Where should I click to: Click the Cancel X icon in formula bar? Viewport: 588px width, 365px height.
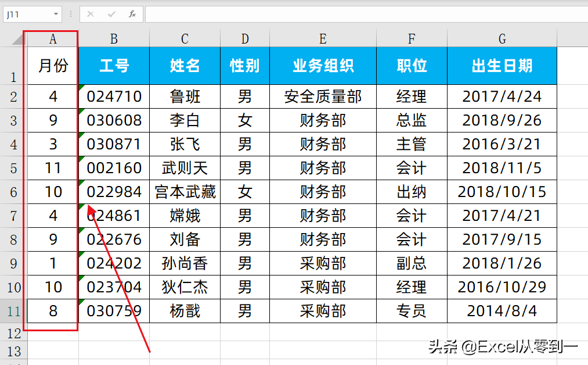click(91, 15)
